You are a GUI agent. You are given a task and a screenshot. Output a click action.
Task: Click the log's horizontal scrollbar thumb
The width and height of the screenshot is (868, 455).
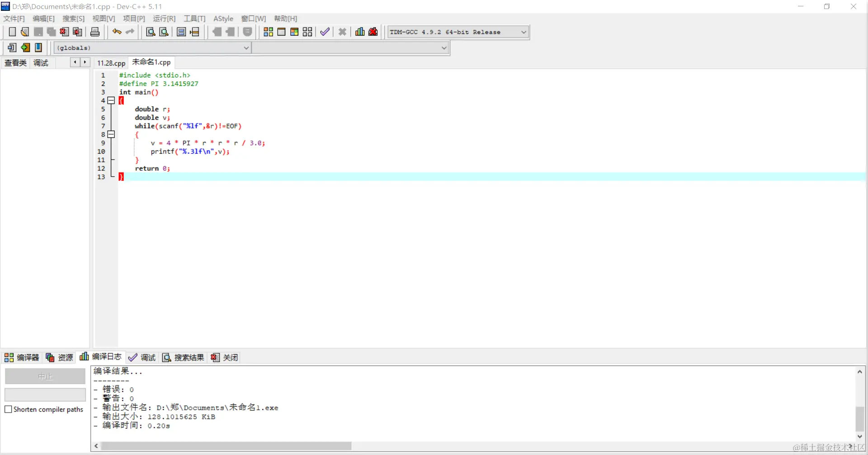click(226, 446)
